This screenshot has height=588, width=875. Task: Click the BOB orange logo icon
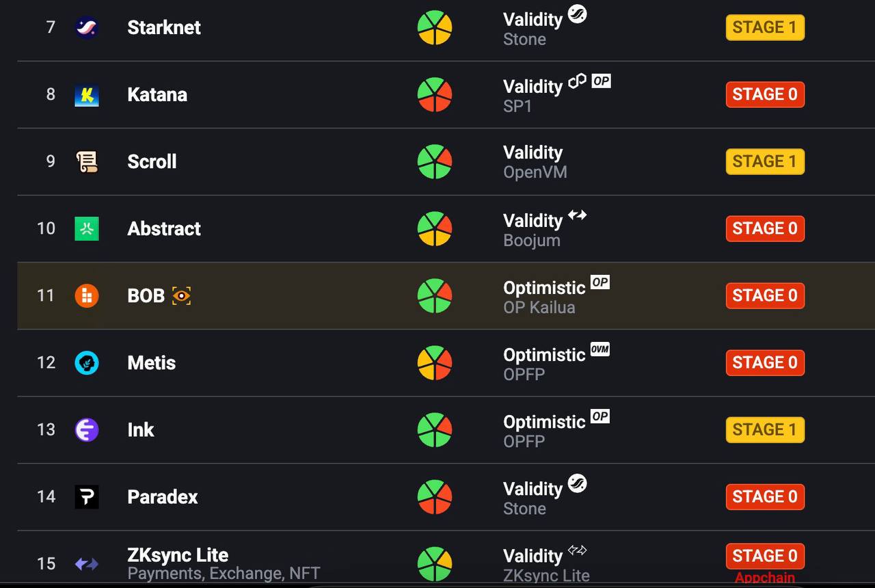[87, 296]
